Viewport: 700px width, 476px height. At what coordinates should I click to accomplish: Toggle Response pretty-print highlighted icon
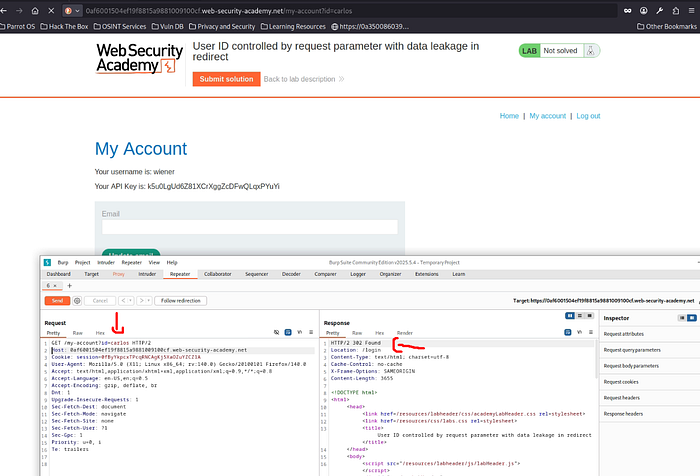point(568,332)
